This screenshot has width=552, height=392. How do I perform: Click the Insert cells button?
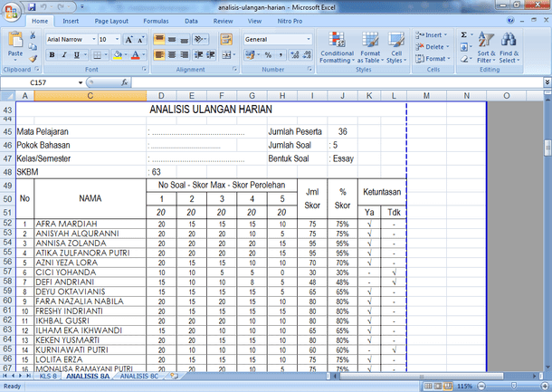click(x=432, y=35)
